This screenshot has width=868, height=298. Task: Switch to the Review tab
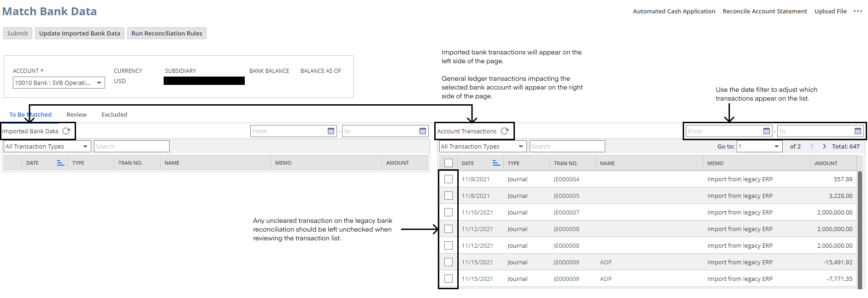pyautogui.click(x=77, y=114)
